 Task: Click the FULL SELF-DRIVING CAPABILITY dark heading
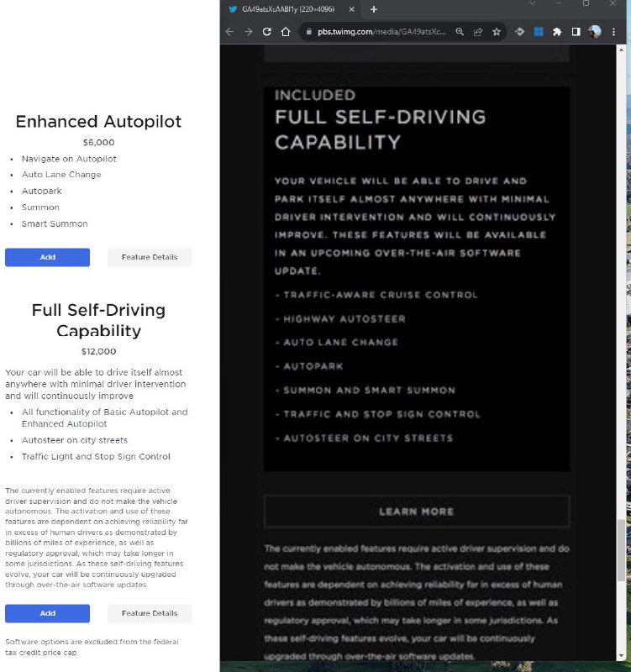click(x=381, y=129)
